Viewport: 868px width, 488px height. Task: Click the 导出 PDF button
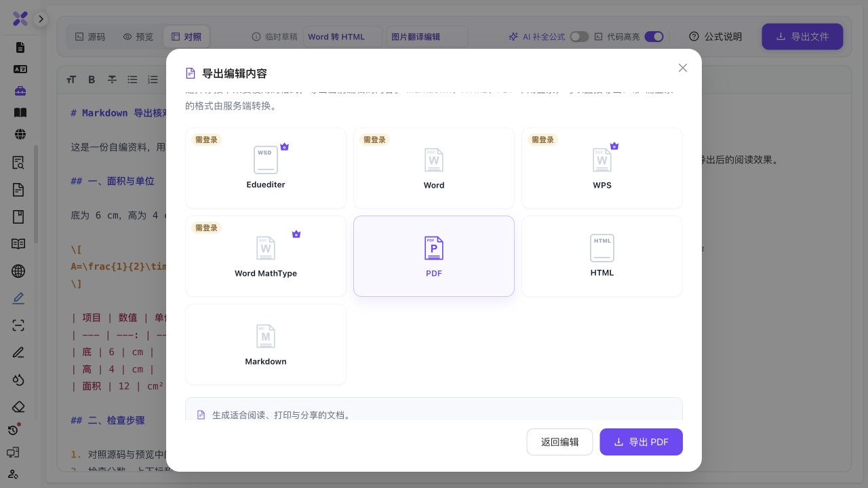(641, 442)
